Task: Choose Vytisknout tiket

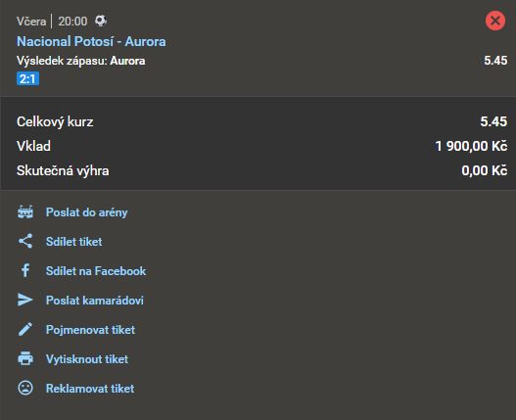Action: pyautogui.click(x=87, y=359)
